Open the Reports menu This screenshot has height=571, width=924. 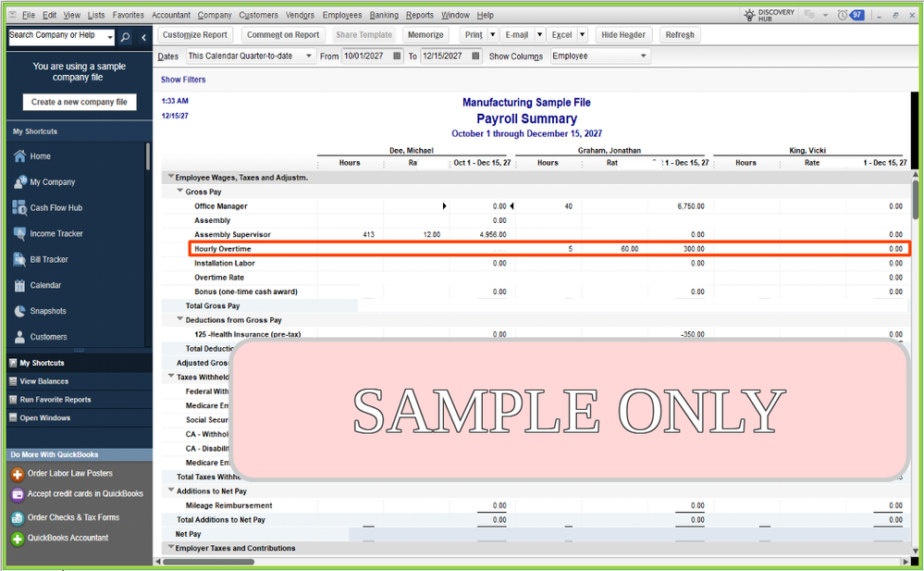pyautogui.click(x=420, y=16)
